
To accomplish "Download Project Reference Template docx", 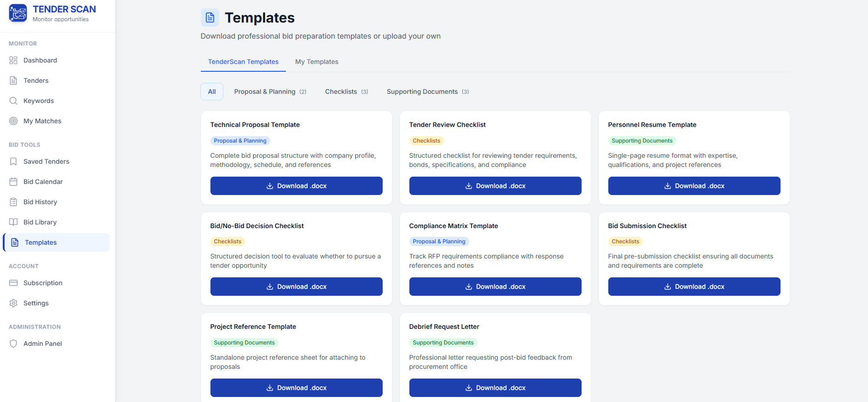I will pos(297,388).
